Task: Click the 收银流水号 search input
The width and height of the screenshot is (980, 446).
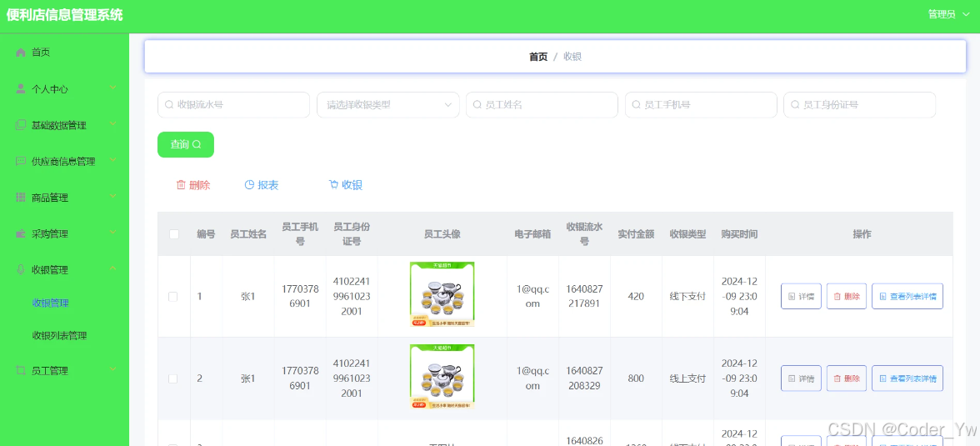Action: (233, 105)
